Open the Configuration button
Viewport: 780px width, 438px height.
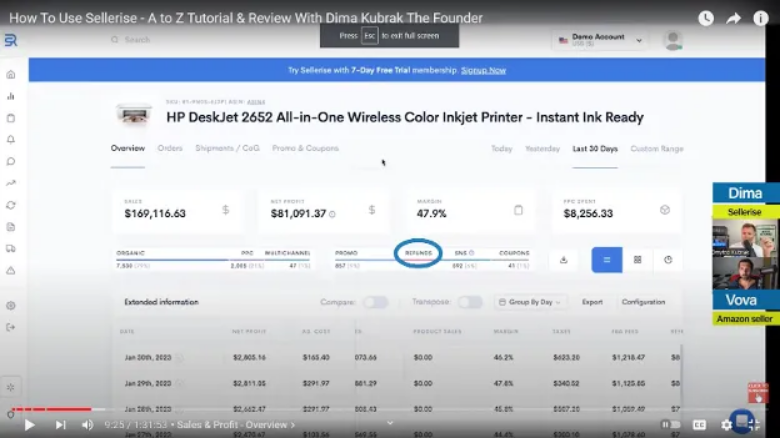[643, 302]
